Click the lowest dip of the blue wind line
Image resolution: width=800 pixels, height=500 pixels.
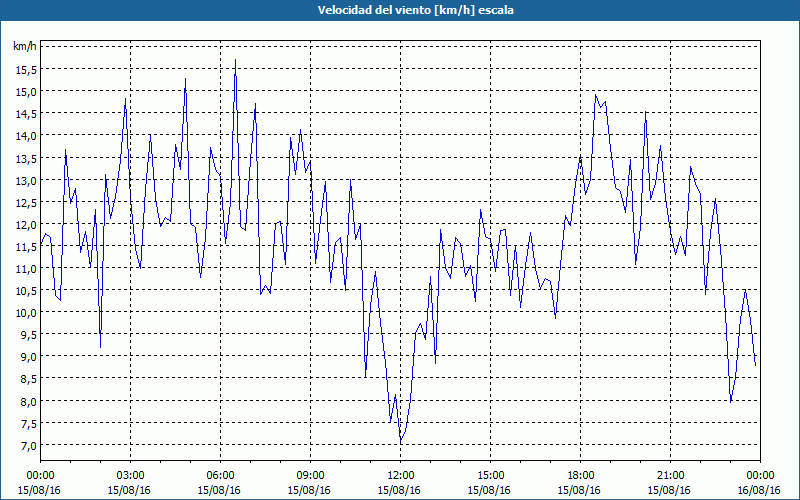401,441
